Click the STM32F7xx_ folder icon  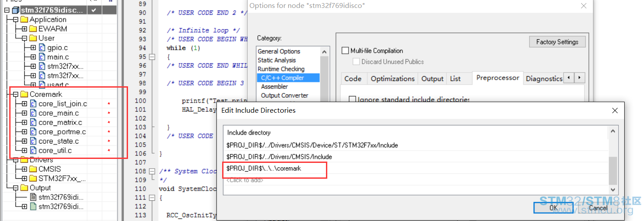(33, 178)
